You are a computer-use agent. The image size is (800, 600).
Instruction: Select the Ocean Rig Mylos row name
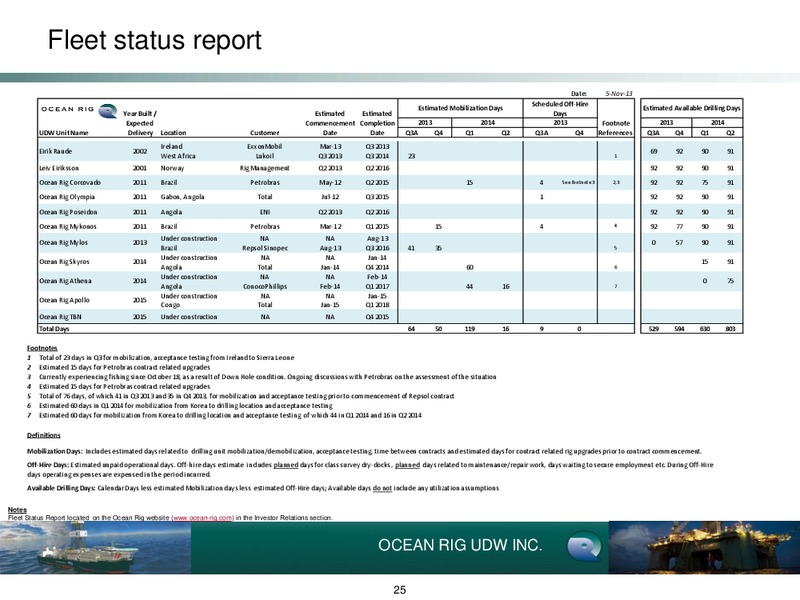click(x=63, y=242)
